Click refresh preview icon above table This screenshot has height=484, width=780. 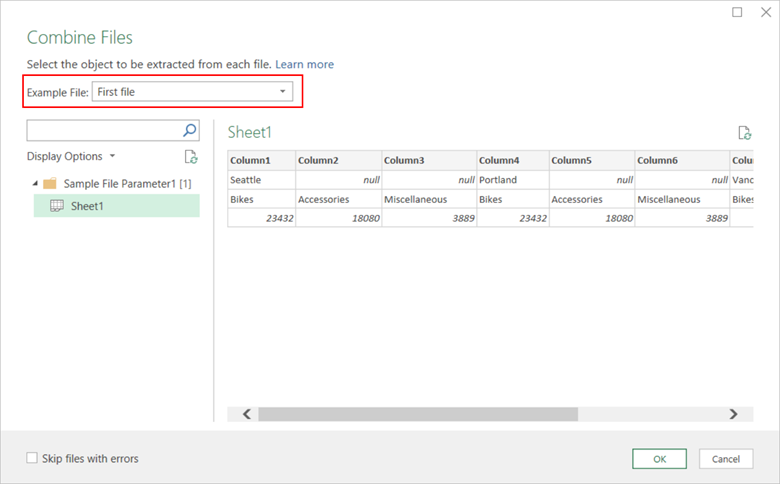[744, 133]
